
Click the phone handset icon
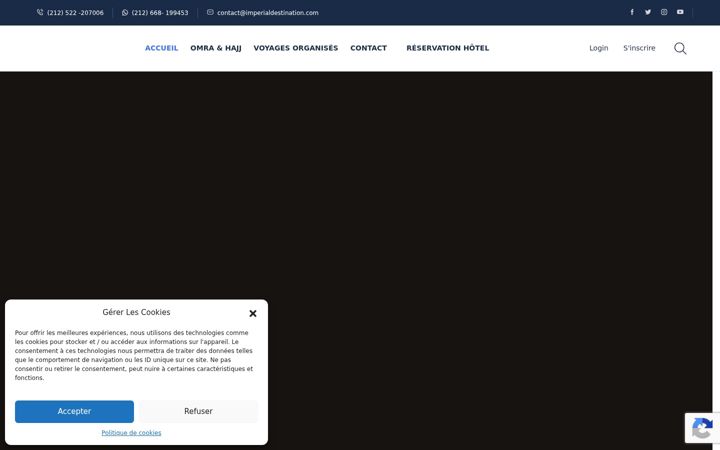tap(40, 12)
